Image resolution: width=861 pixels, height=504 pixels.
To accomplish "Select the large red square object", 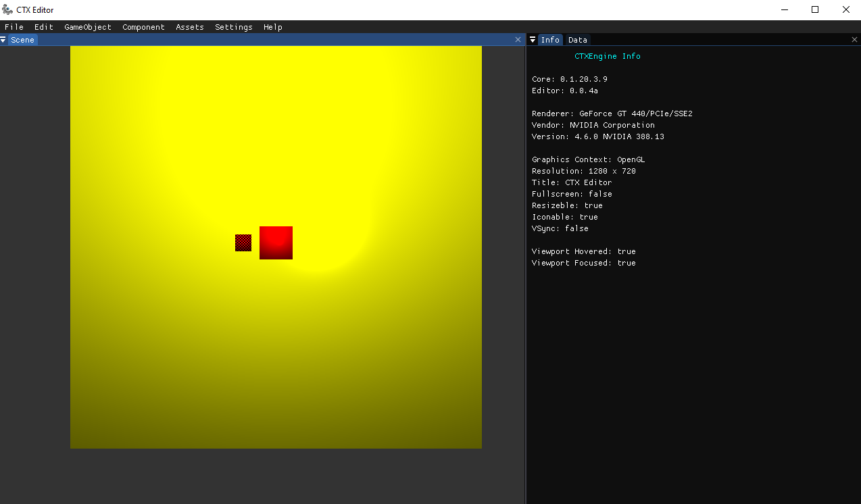I will click(x=276, y=243).
